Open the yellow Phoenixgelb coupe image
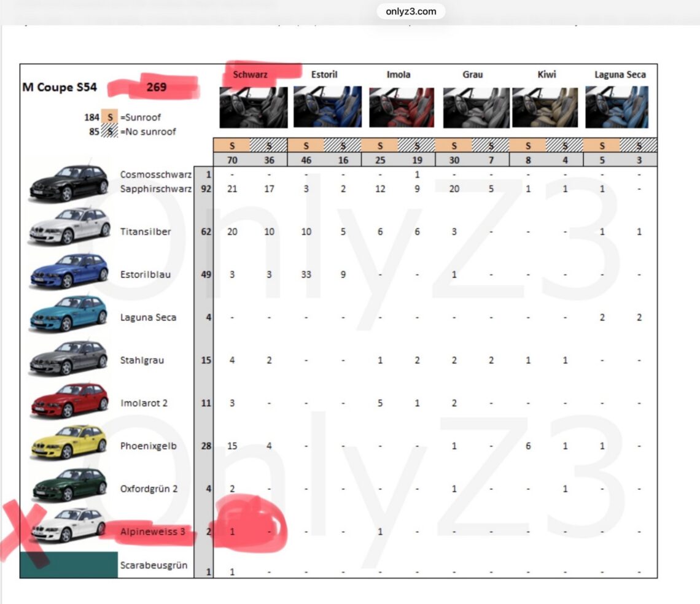700x604 pixels. click(x=69, y=443)
